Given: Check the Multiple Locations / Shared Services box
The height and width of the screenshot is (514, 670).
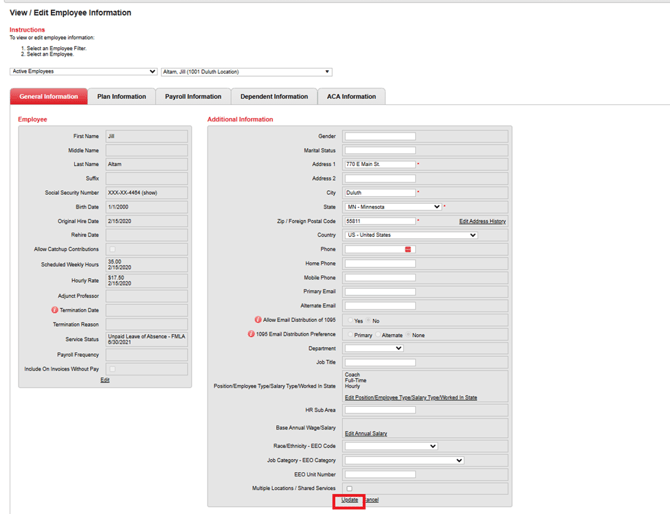Looking at the screenshot, I should coord(349,489).
